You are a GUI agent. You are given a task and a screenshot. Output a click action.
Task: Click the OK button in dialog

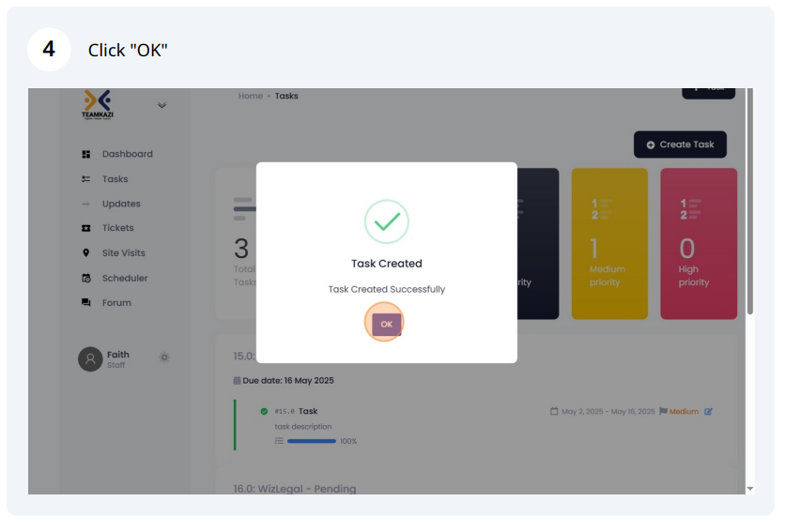(386, 325)
